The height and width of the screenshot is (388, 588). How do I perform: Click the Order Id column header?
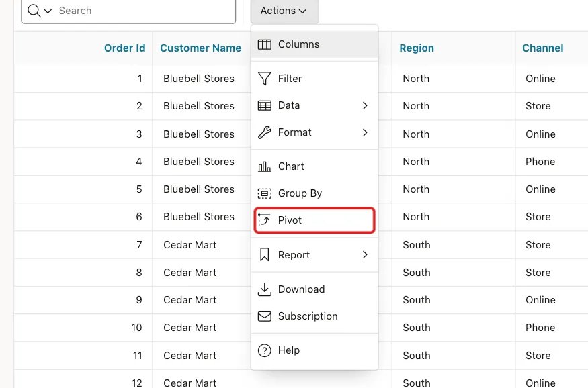point(124,48)
